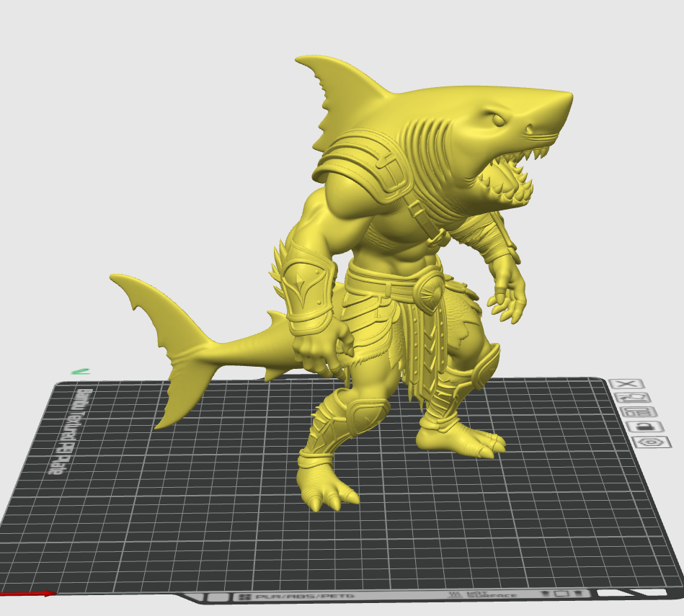Click the shark's eye

[498, 119]
